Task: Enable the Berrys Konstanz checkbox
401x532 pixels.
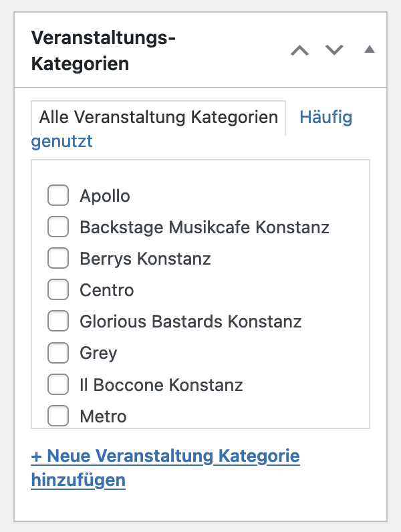Action: (58, 259)
